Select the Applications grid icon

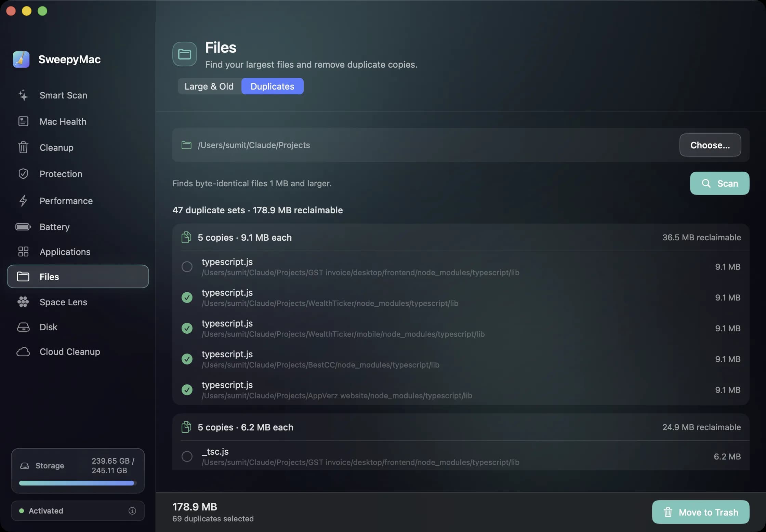tap(23, 252)
